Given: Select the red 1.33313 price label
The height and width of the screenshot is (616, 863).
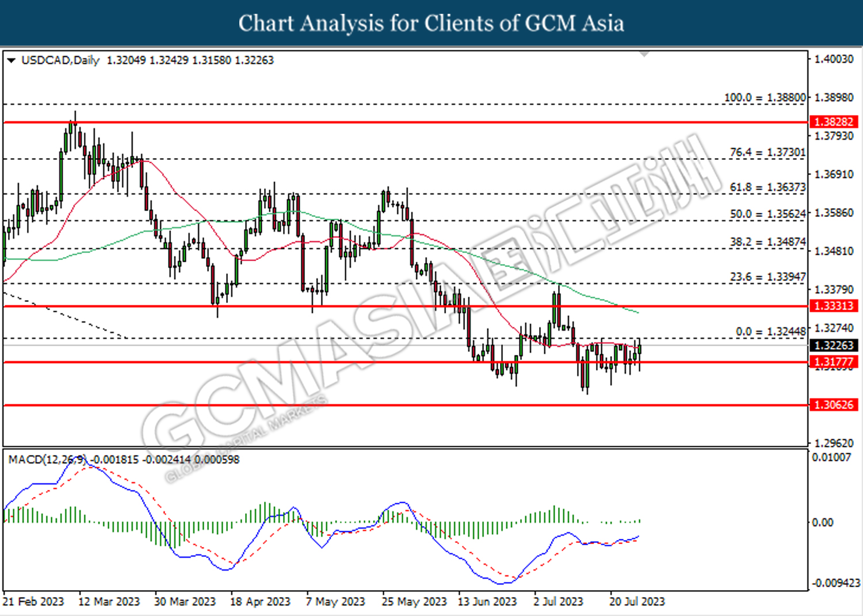Looking at the screenshot, I should [x=834, y=306].
